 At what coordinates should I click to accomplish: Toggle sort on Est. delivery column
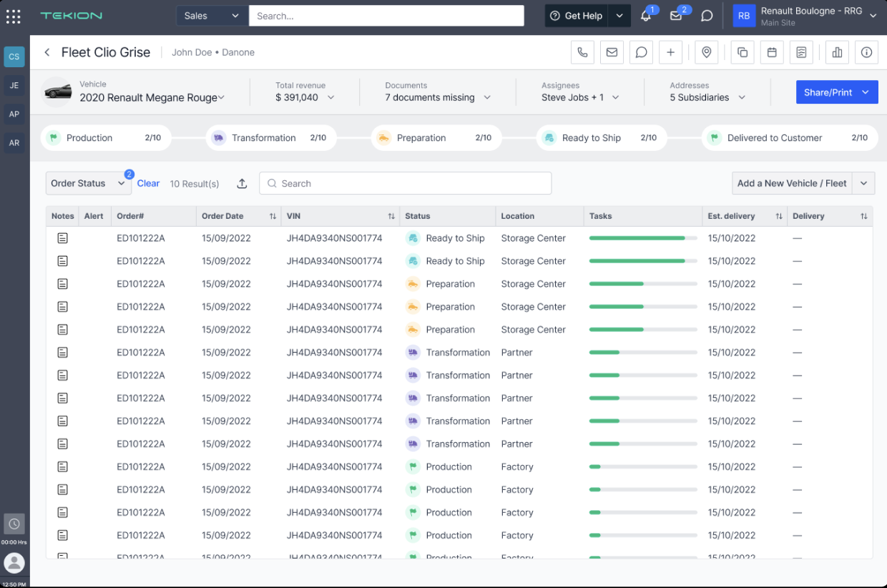[x=779, y=216]
